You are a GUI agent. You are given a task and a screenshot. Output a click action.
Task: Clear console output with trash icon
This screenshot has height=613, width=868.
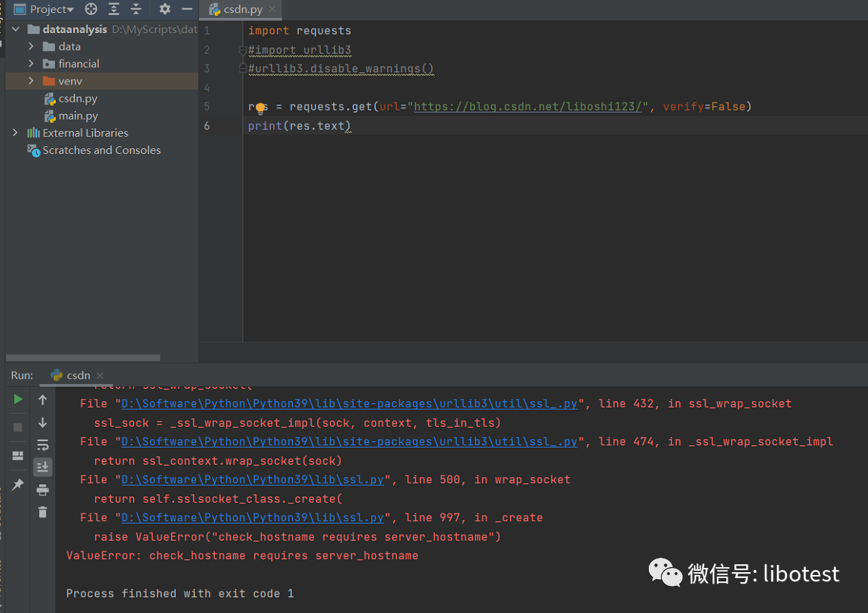pyautogui.click(x=43, y=512)
